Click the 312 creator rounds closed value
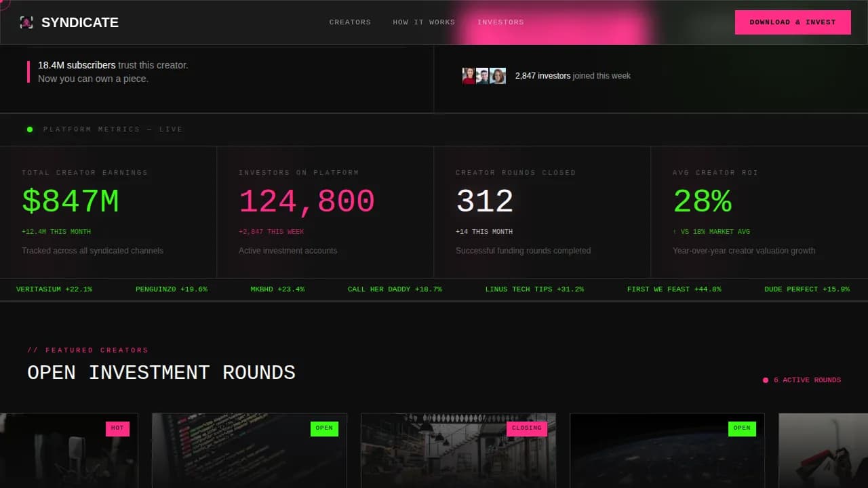This screenshot has height=488, width=868. click(x=484, y=201)
